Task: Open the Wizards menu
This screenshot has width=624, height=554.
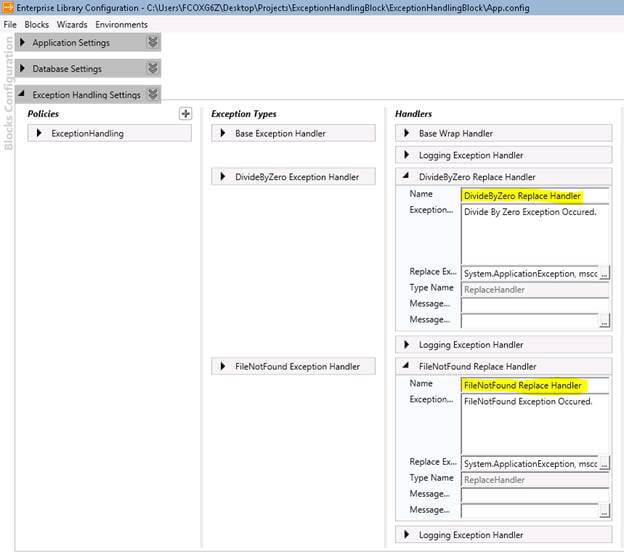Action: tap(72, 25)
